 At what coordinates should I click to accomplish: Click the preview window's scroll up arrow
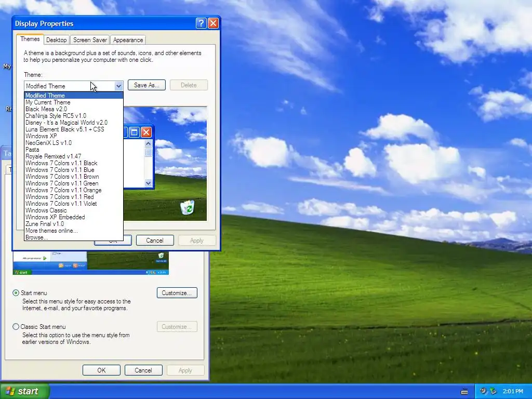tap(148, 143)
